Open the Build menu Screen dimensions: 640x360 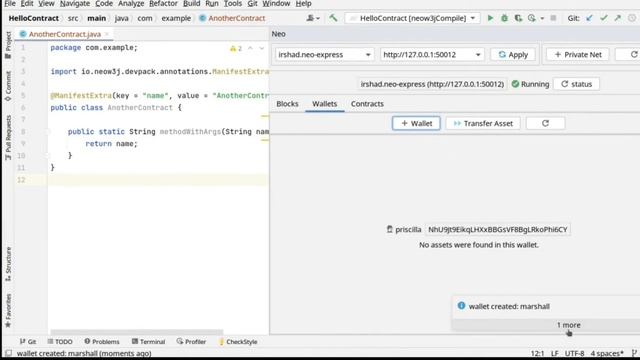click(191, 3)
